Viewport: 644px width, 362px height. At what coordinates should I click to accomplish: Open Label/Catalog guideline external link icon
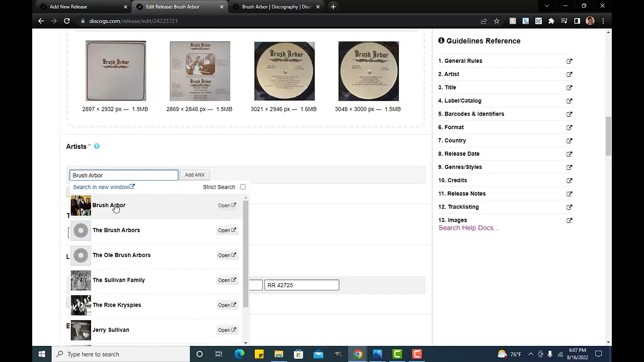pos(569,101)
